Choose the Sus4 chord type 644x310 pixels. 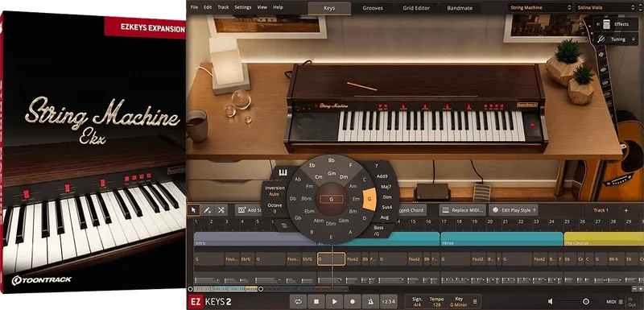point(387,208)
